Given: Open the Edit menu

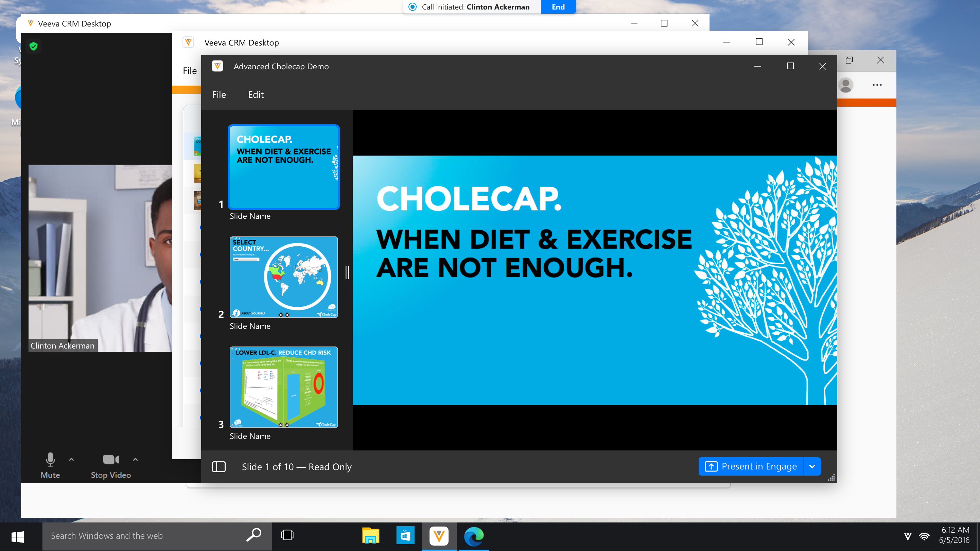Looking at the screenshot, I should pyautogui.click(x=256, y=95).
